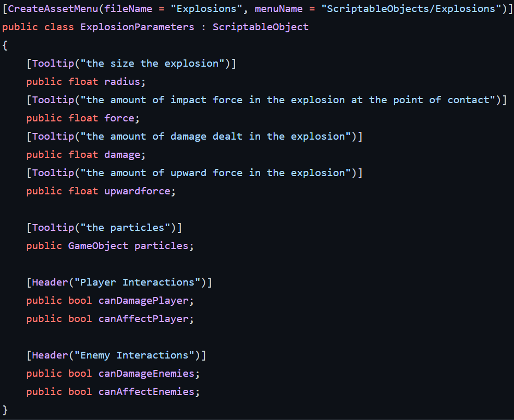Click the CreateAssetMenu attribute name
This screenshot has height=420, width=514.
pos(53,8)
